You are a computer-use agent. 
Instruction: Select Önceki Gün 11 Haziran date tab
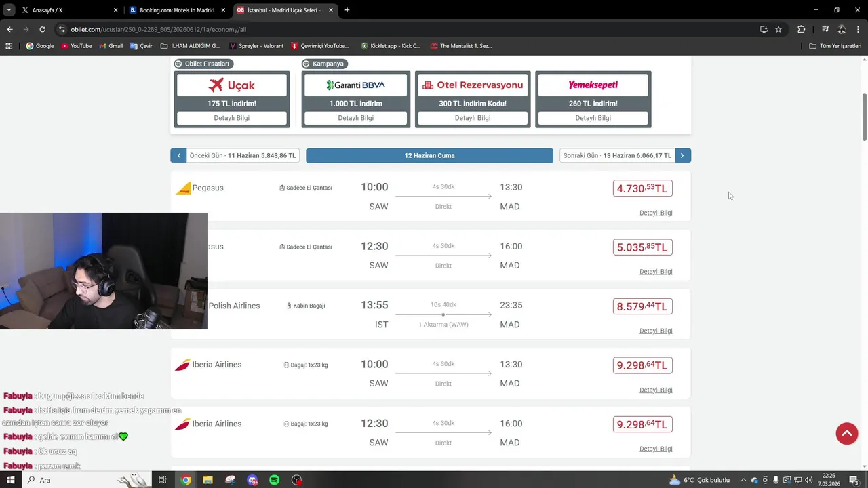point(243,155)
